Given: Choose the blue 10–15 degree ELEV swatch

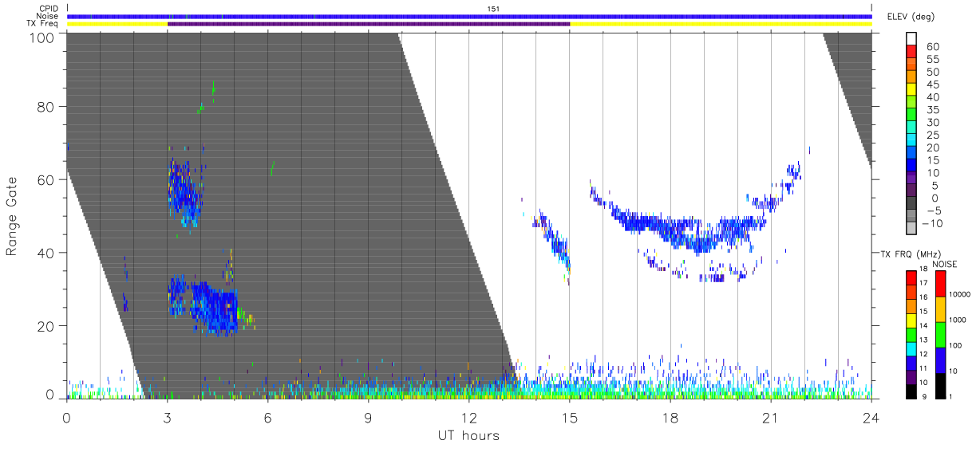Looking at the screenshot, I should pyautogui.click(x=912, y=167).
